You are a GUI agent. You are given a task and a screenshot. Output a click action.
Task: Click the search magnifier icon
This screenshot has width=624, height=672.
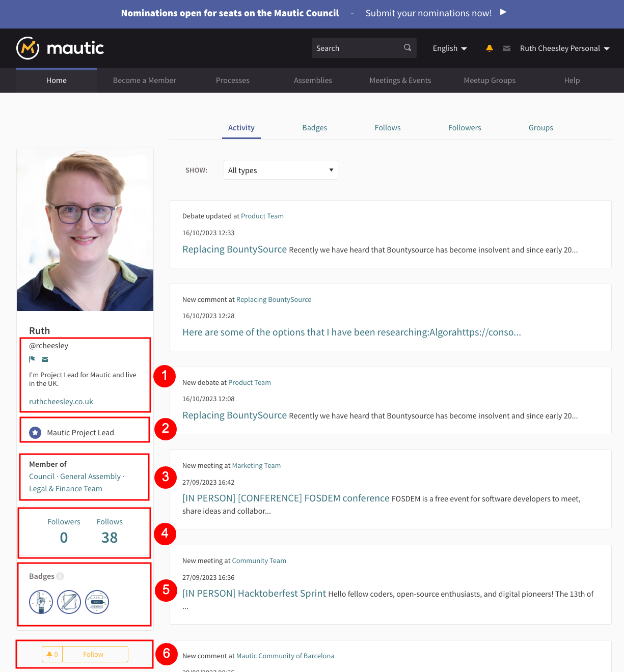[407, 48]
